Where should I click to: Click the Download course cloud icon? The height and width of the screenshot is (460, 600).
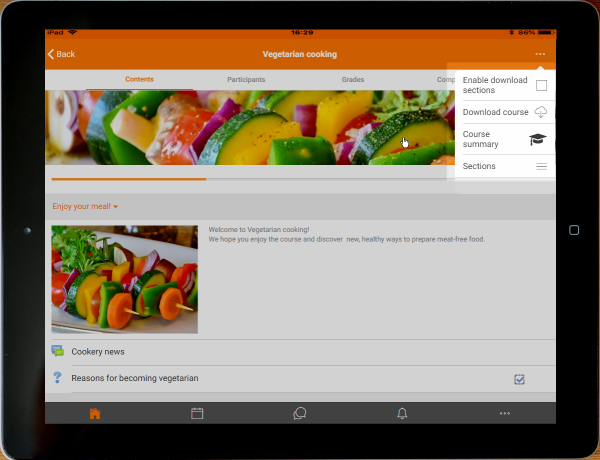[541, 112]
